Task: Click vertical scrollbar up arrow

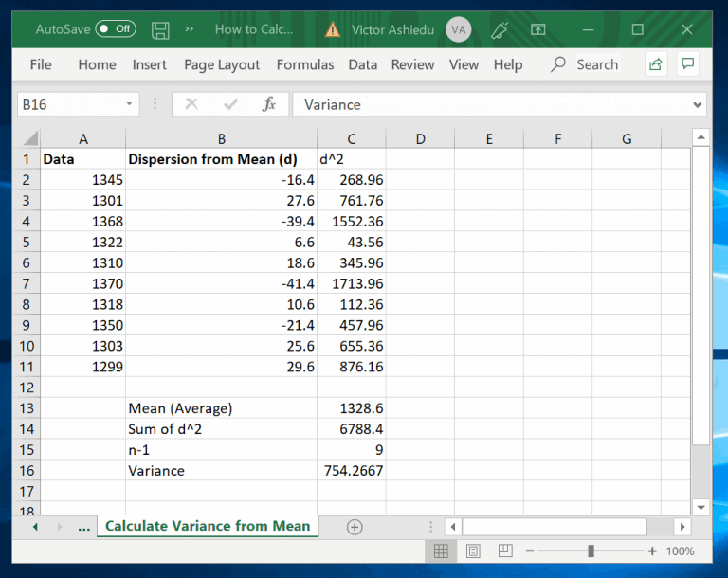Action: [701, 137]
